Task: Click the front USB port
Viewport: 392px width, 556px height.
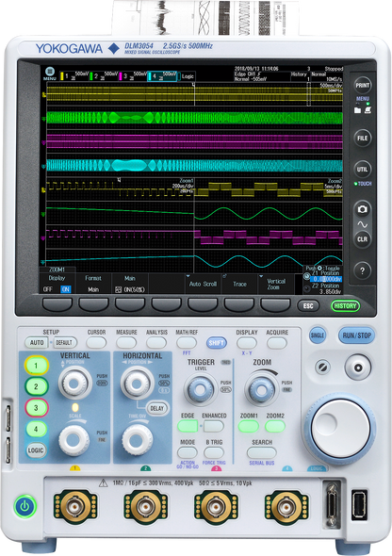Action: [359, 504]
